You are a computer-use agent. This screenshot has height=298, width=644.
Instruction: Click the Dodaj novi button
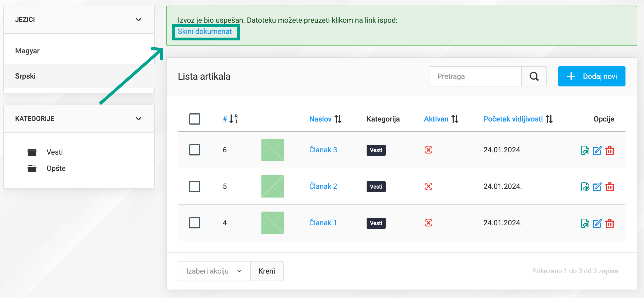pyautogui.click(x=592, y=76)
